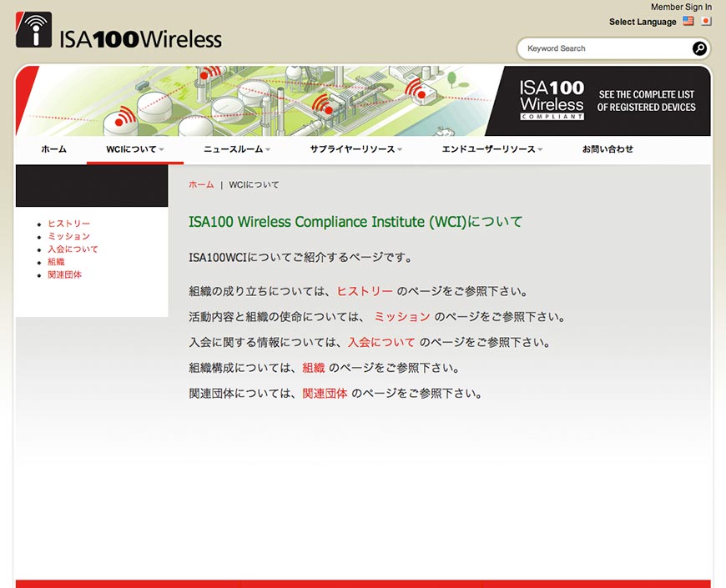Expand the WCIについて dropdown menu
Image resolution: width=726 pixels, height=588 pixels.
pos(134,149)
